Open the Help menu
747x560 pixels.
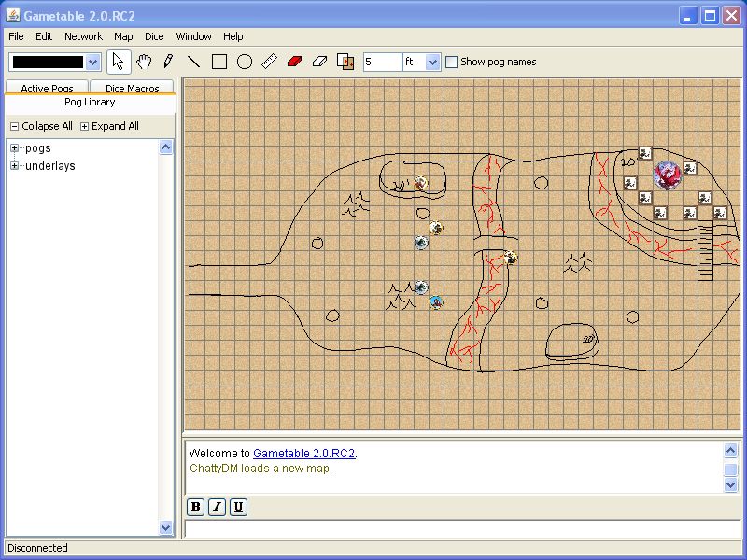233,36
